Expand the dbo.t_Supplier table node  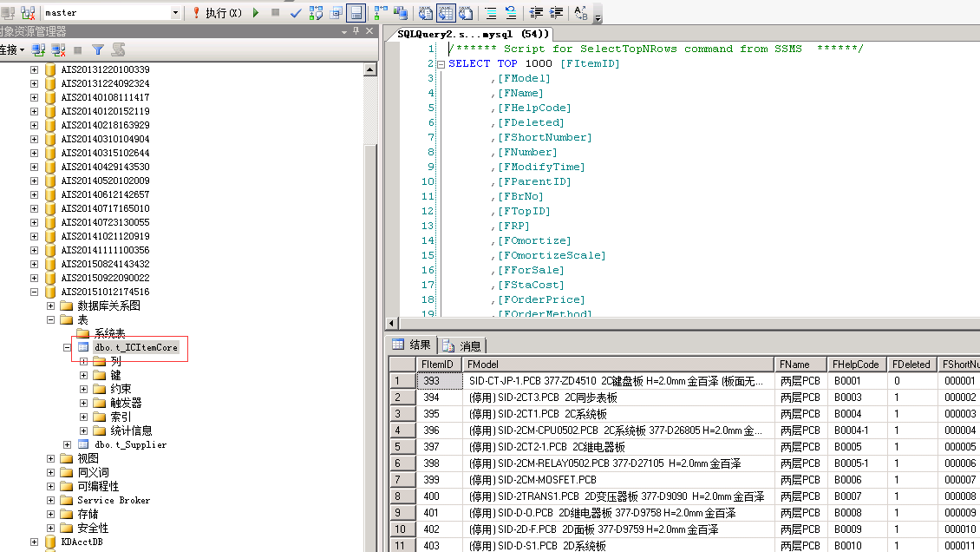point(68,444)
